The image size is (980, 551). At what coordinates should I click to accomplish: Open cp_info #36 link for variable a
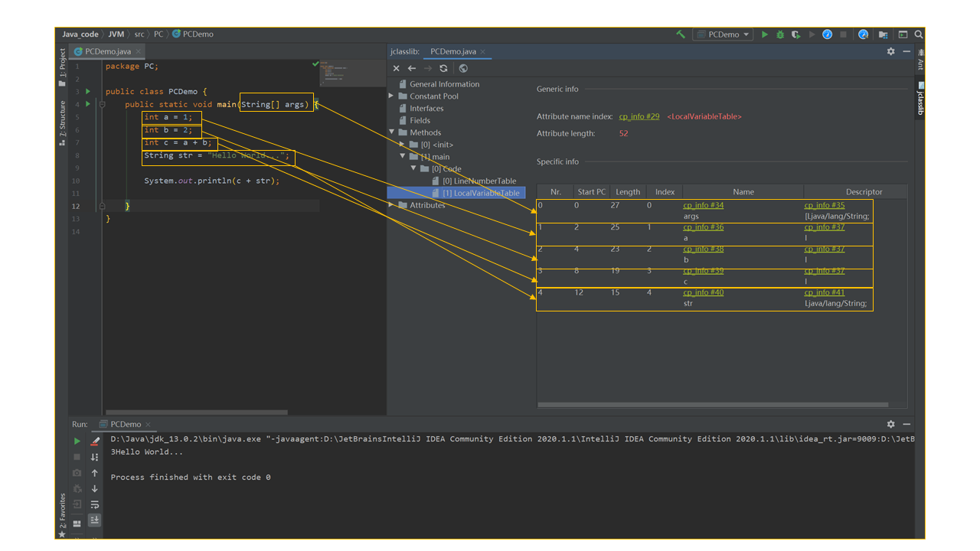[704, 227]
